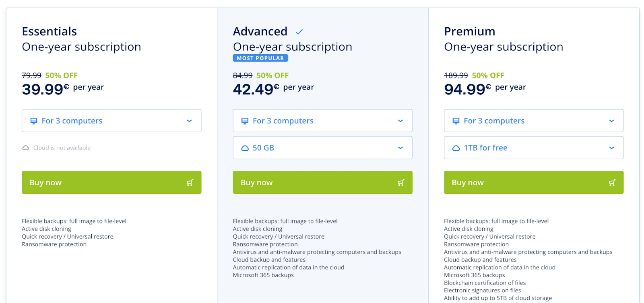Select the Premium plan heading
Screen dimensions: 644x303
470,31
